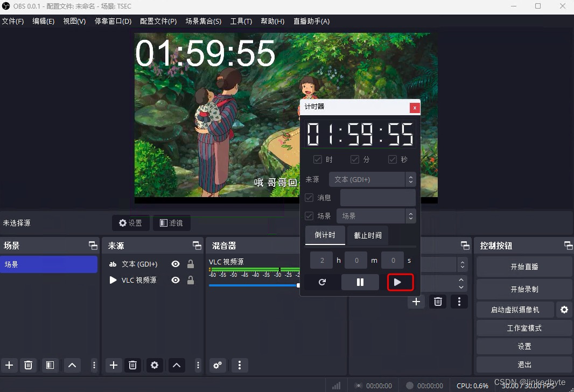The image size is (574, 392).
Task: Open the 视图(V) menu
Action: tap(75, 21)
